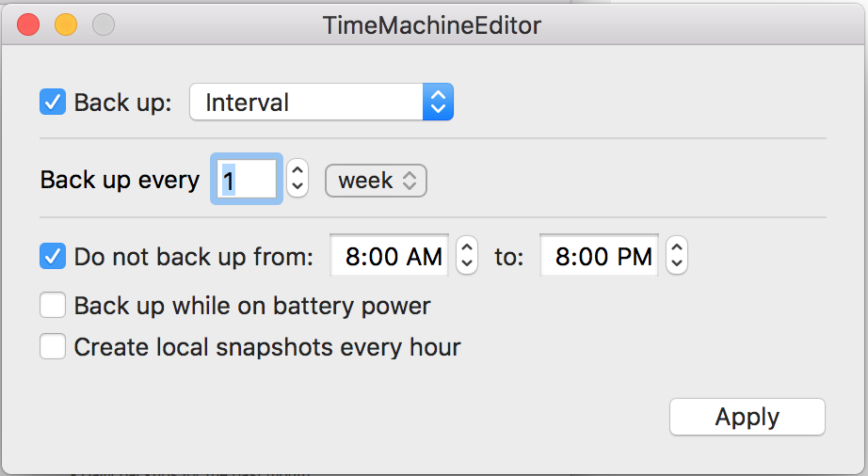The image size is (868, 476).
Task: Uncheck the Back up checkbox
Action: click(x=53, y=103)
